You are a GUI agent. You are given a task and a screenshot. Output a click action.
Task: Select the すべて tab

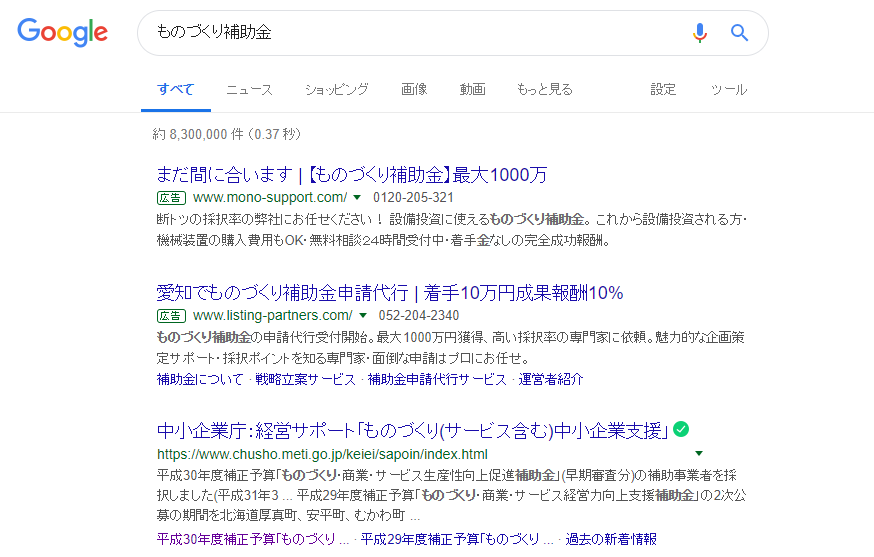tap(176, 89)
